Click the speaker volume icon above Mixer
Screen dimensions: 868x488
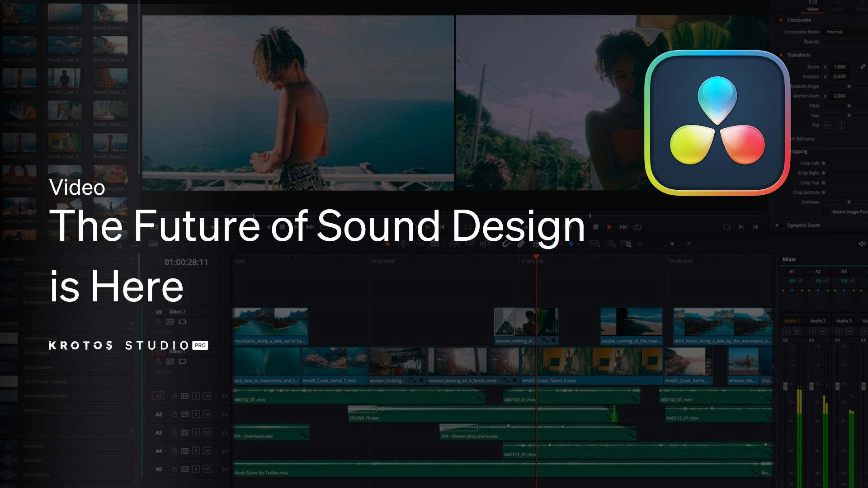[862, 244]
